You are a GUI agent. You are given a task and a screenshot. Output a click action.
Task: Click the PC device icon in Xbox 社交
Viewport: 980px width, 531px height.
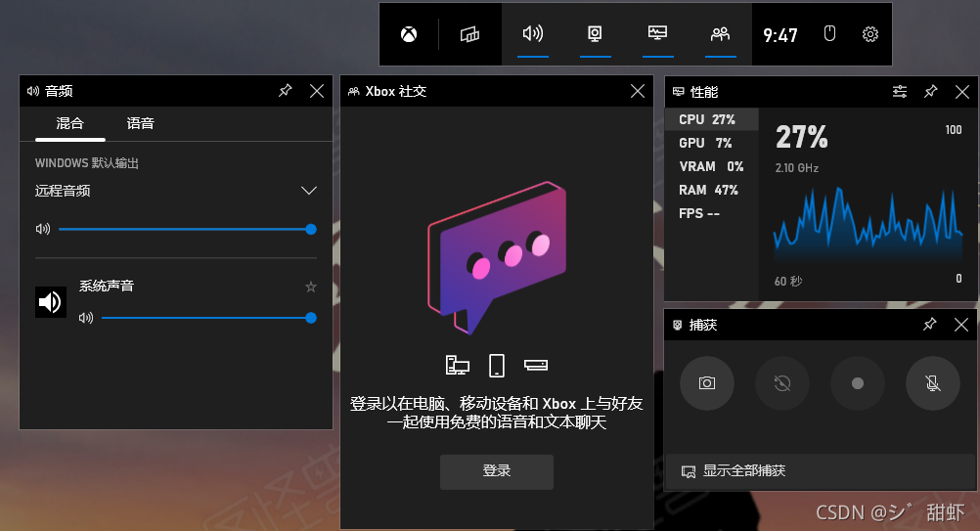(x=458, y=365)
